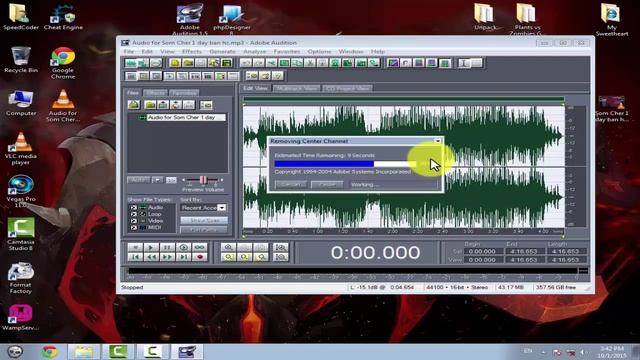Switch to the Edit View tab
The width and height of the screenshot is (640, 360).
point(255,88)
